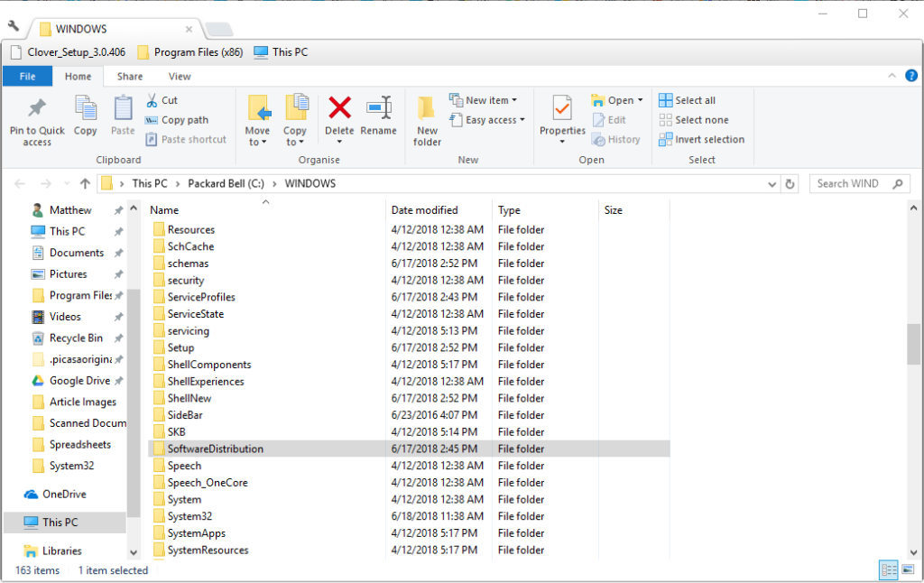Click the red Delete icon
Image resolution: width=924 pixels, height=583 pixels.
point(339,107)
